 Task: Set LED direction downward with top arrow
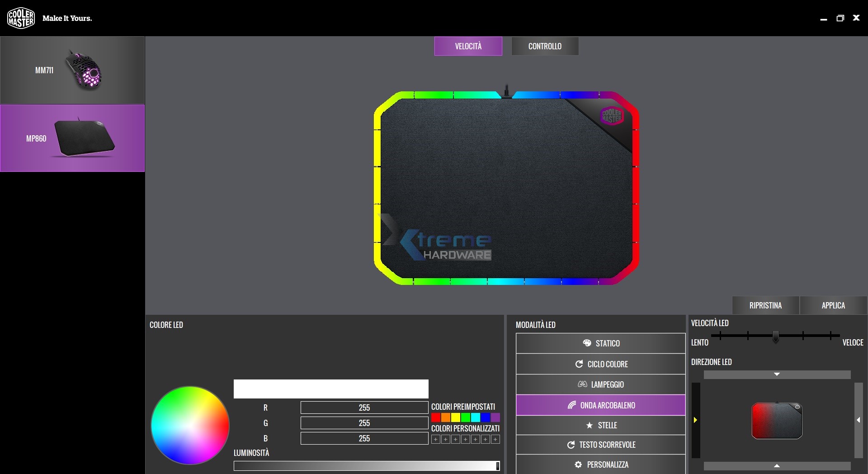[x=776, y=374]
